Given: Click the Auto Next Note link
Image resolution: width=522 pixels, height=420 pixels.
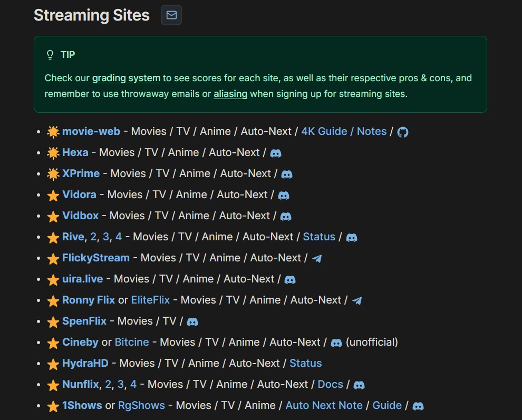Looking at the screenshot, I should (x=324, y=405).
